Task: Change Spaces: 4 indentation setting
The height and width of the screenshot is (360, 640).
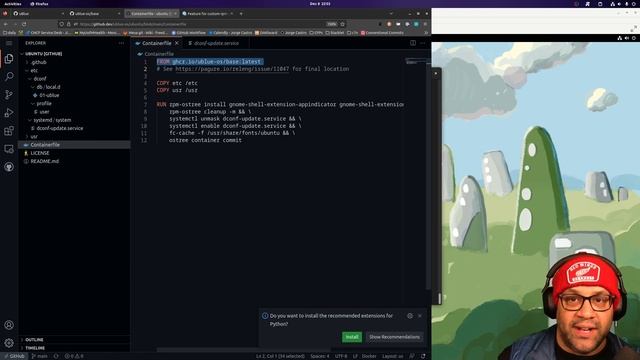Action: pos(319,356)
